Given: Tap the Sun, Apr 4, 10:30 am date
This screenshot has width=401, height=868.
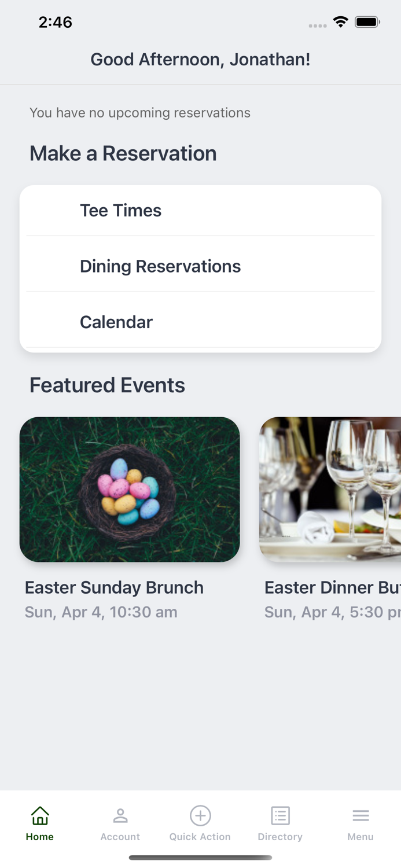Looking at the screenshot, I should pos(101,612).
